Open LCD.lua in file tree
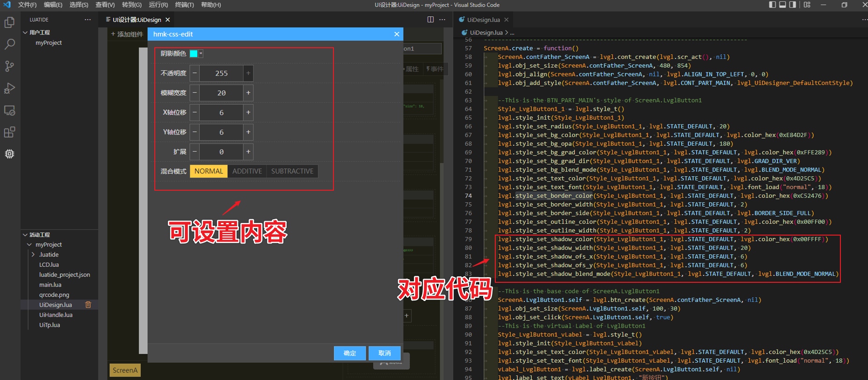 pyautogui.click(x=49, y=265)
